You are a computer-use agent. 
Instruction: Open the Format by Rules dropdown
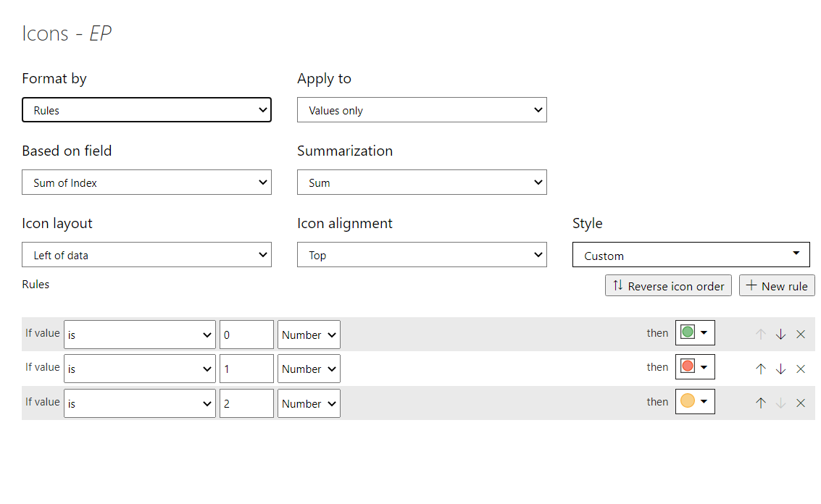point(146,110)
